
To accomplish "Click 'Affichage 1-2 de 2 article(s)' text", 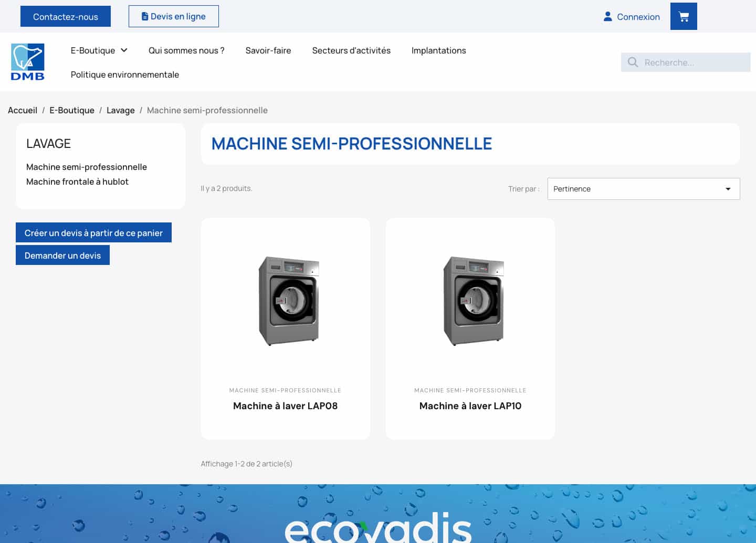I will pyautogui.click(x=246, y=464).
